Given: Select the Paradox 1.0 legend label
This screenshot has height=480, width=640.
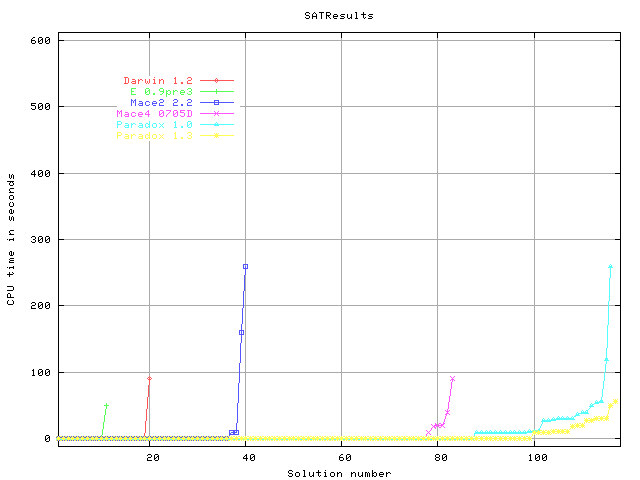Looking at the screenshot, I should point(154,125).
